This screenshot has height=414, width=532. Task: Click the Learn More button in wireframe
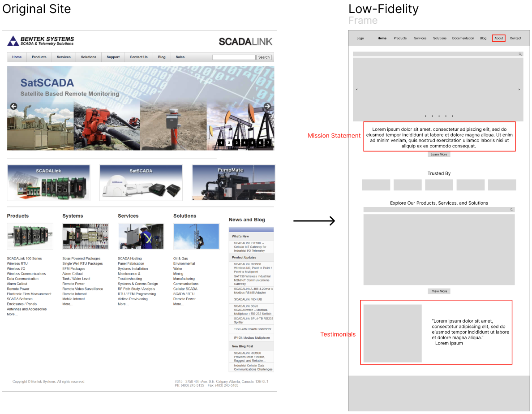click(x=439, y=155)
